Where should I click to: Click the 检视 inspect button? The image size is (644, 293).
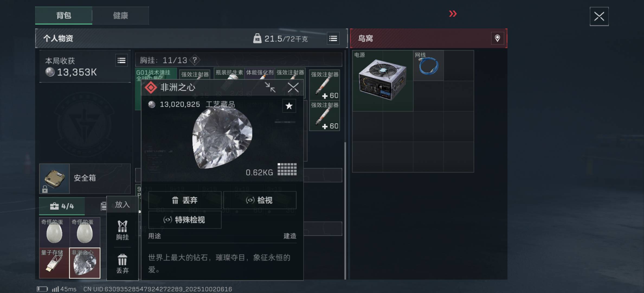click(x=260, y=200)
